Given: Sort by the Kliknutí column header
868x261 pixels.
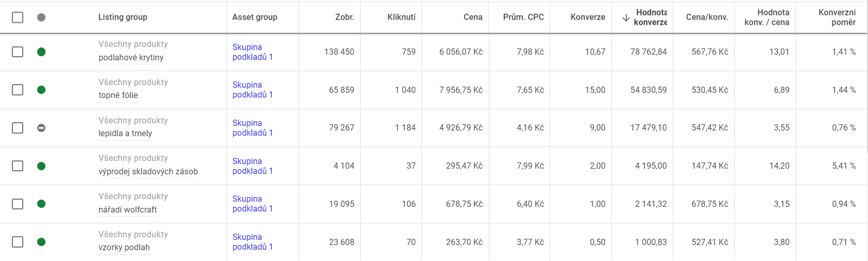Looking at the screenshot, I should pos(401,17).
